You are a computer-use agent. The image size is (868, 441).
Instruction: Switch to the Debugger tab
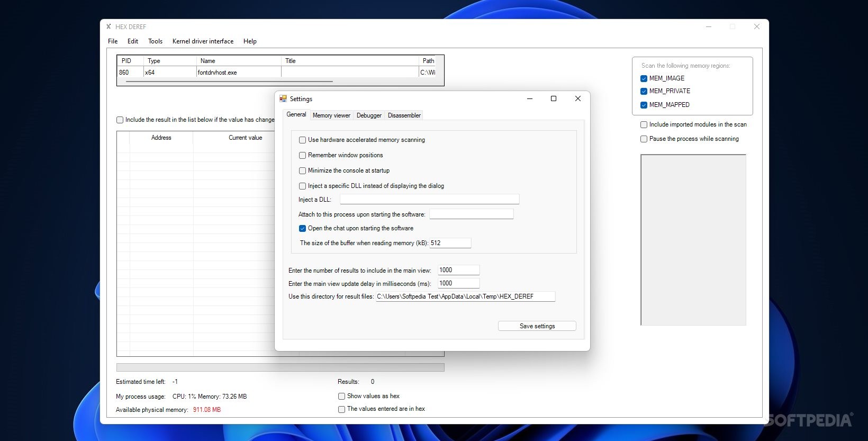coord(369,115)
